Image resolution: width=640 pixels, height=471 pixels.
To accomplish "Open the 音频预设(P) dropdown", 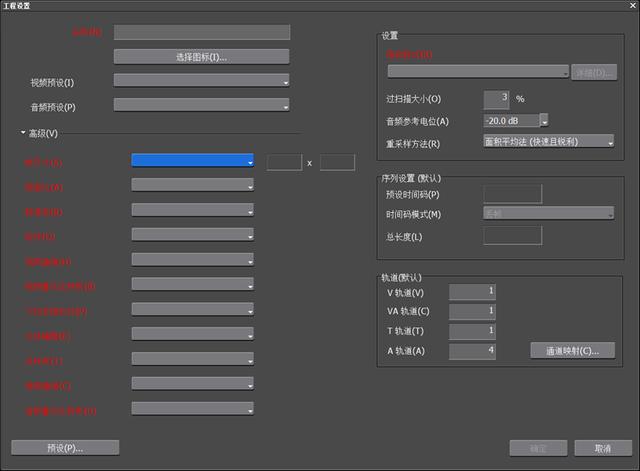I will [202, 104].
